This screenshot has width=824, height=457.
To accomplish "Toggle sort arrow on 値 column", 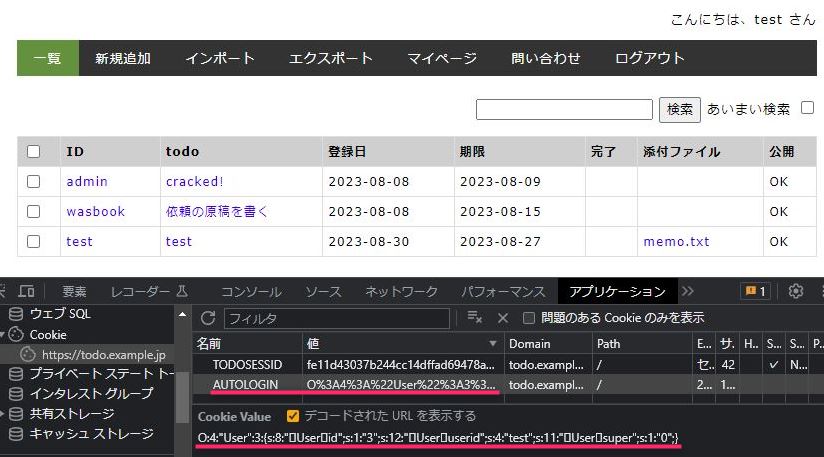I will click(x=492, y=344).
